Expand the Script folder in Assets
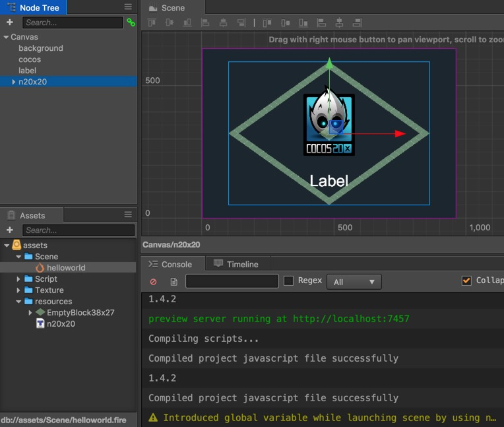The width and height of the screenshot is (504, 427). click(x=19, y=279)
